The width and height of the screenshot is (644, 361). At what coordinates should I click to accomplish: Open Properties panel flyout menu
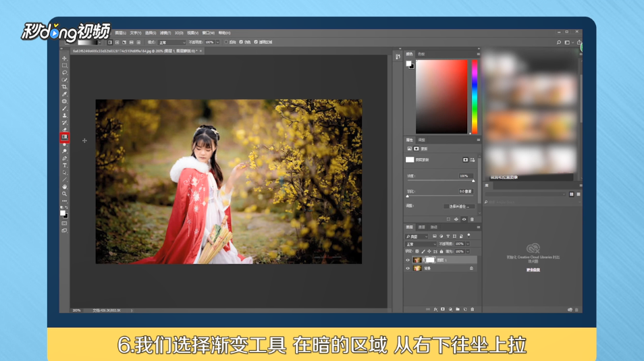point(478,140)
